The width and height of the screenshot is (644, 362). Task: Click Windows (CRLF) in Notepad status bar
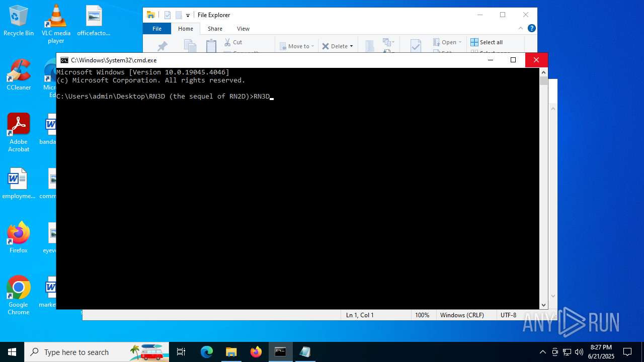point(462,315)
